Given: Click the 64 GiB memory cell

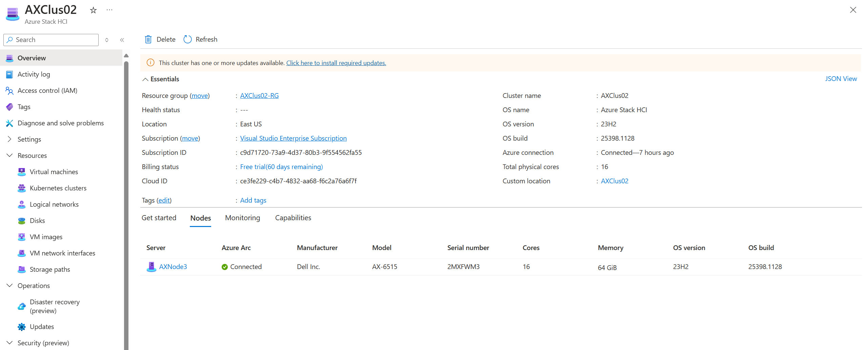Looking at the screenshot, I should 607,268.
